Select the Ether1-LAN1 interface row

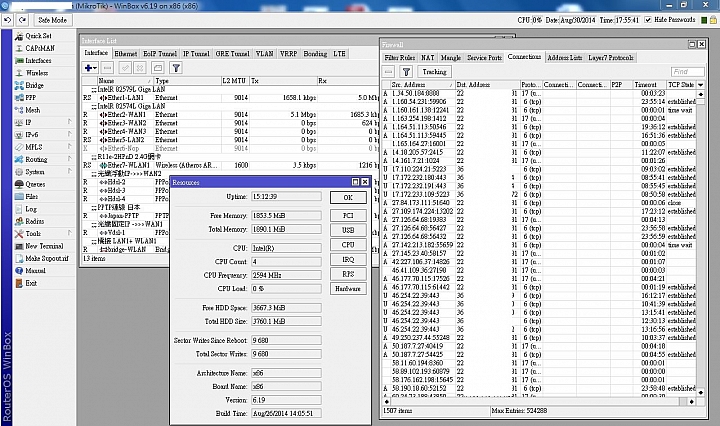231,98
